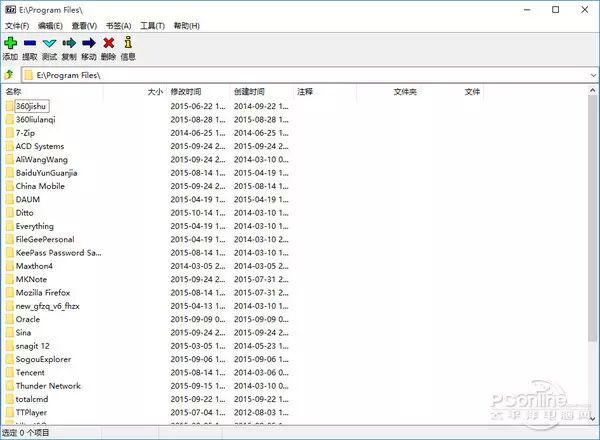Select the snagit 12 entry
600x440 pixels.
tap(33, 346)
